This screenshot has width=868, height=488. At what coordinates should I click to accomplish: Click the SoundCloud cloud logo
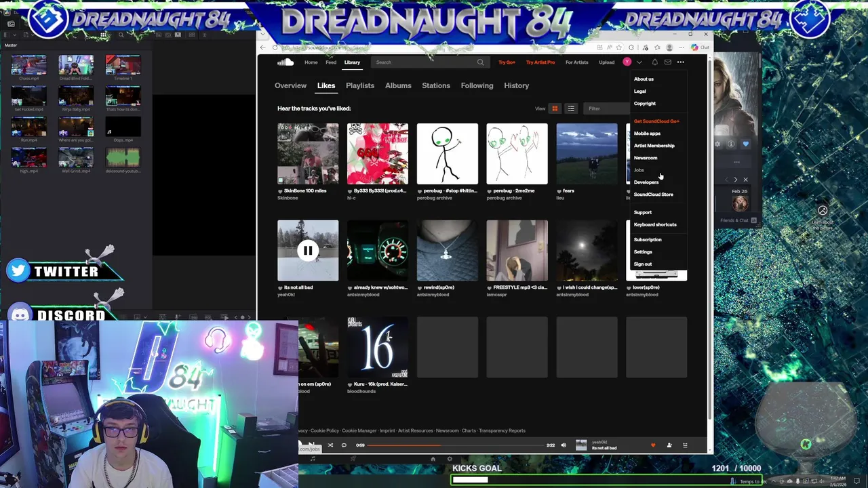click(285, 62)
